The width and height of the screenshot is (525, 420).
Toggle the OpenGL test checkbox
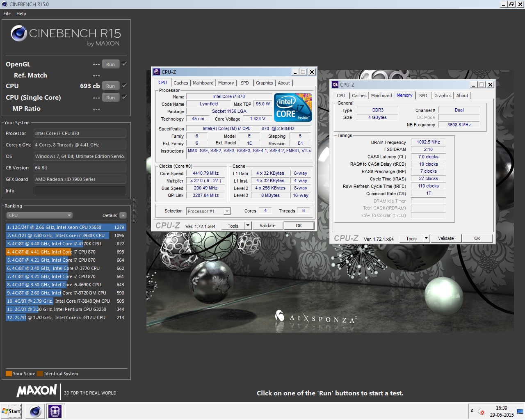click(x=124, y=64)
